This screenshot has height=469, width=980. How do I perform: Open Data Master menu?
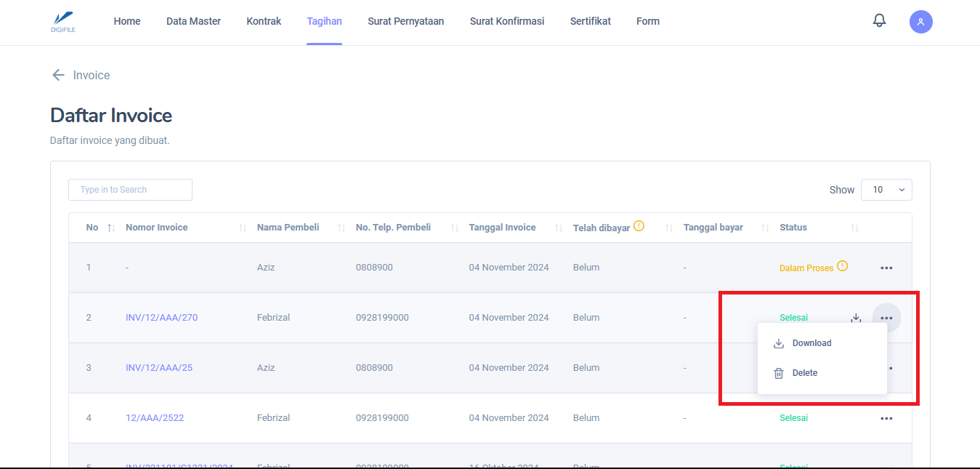(x=193, y=21)
